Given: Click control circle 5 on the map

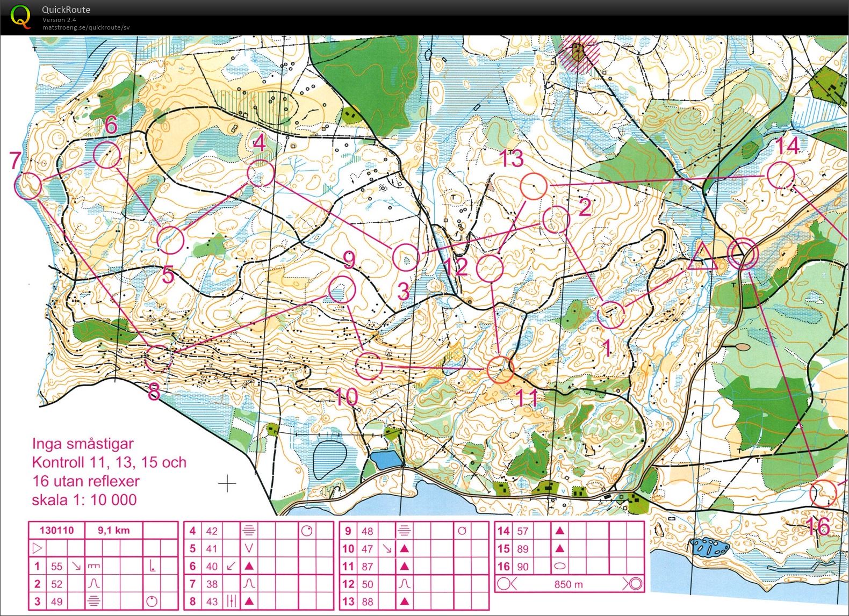Looking at the screenshot, I should click(171, 240).
